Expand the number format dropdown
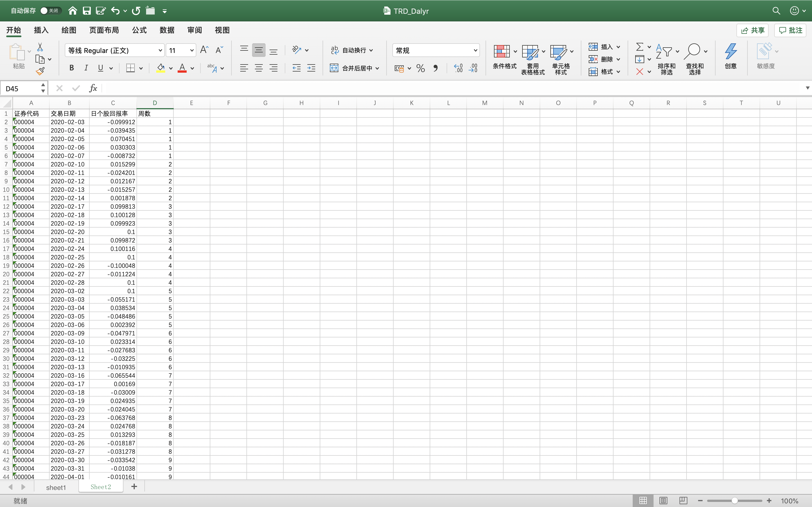This screenshot has width=812, height=507. 475,51
